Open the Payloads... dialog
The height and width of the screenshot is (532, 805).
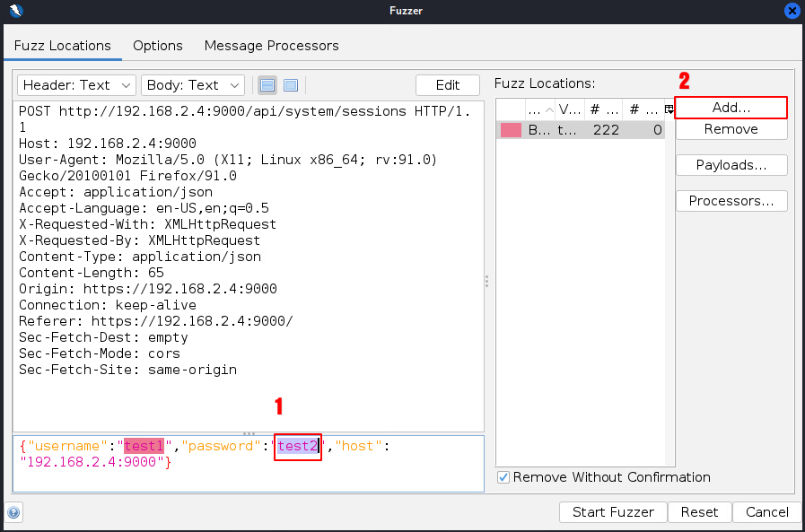coord(731,165)
